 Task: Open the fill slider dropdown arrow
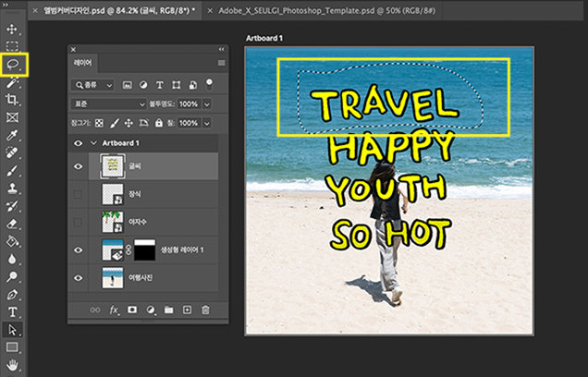point(207,123)
